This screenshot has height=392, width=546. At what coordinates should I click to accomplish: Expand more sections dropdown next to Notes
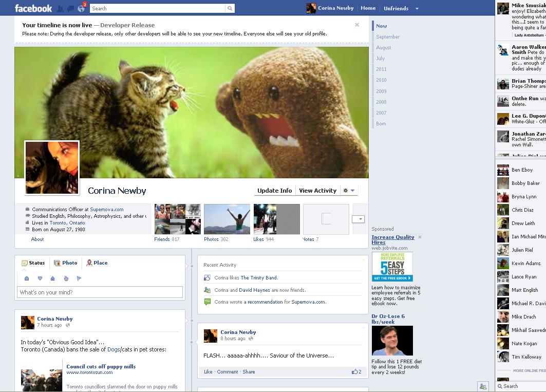click(359, 219)
